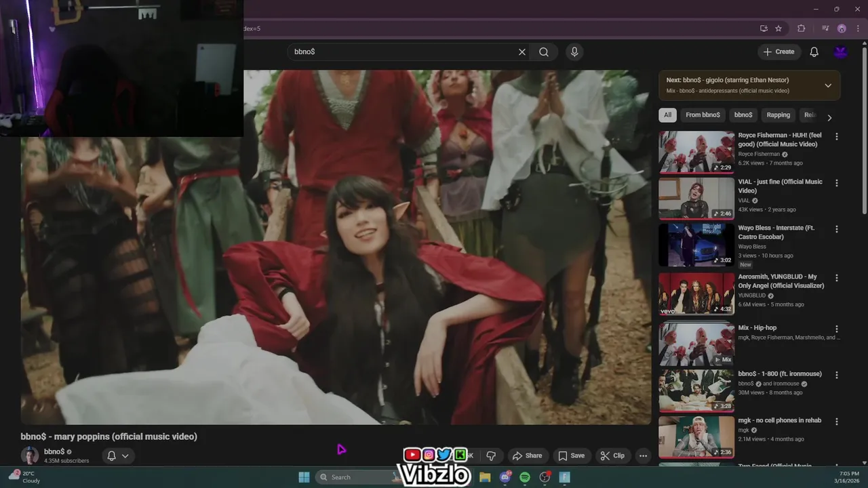
Task: Open options for Mix - Hip-hop
Action: pyautogui.click(x=836, y=329)
